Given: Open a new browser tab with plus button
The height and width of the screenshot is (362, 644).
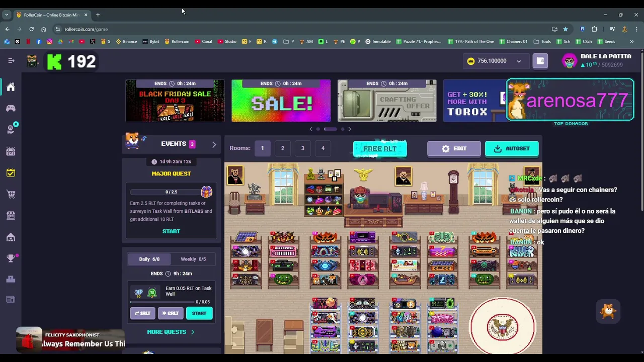Looking at the screenshot, I should click(x=98, y=15).
